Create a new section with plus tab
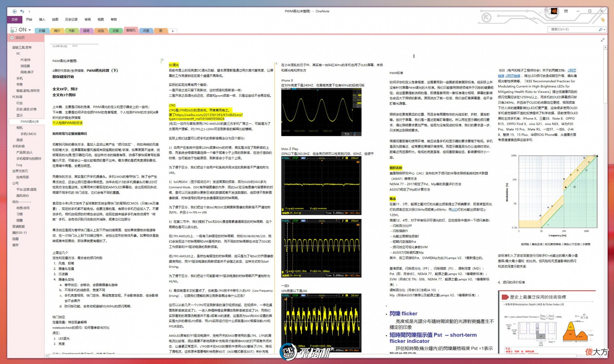Viewport: 614px width, 364px height. [173, 31]
